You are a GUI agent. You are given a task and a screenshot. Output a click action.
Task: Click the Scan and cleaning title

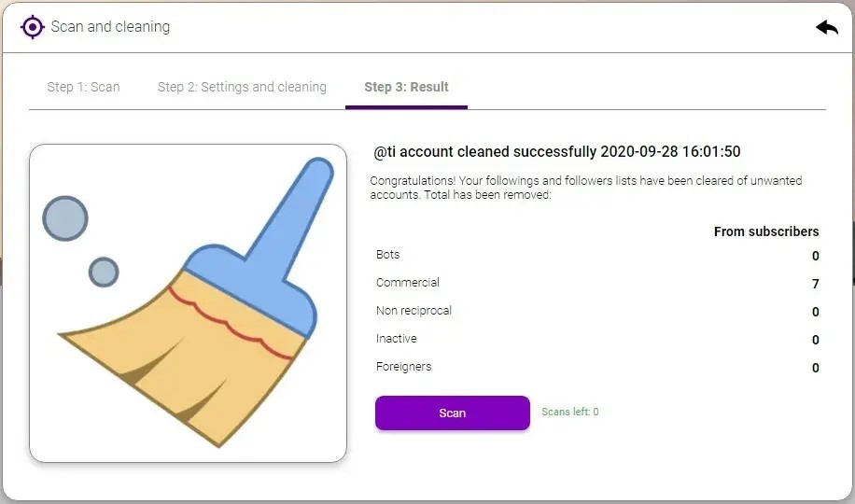point(110,27)
